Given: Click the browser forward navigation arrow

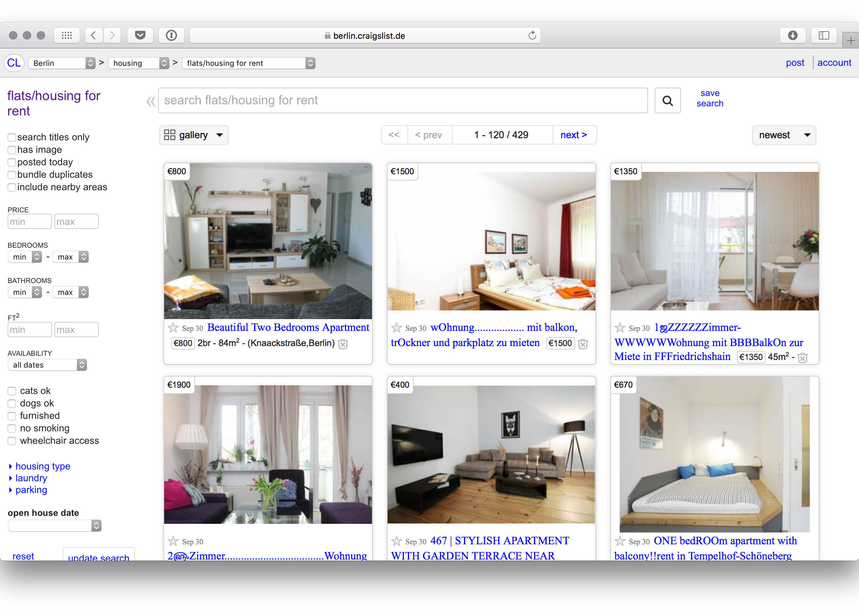Looking at the screenshot, I should tap(112, 35).
